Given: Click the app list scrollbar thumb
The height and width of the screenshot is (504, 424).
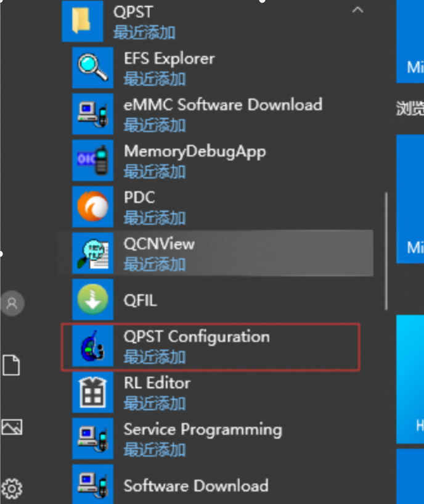Looking at the screenshot, I should (386, 251).
